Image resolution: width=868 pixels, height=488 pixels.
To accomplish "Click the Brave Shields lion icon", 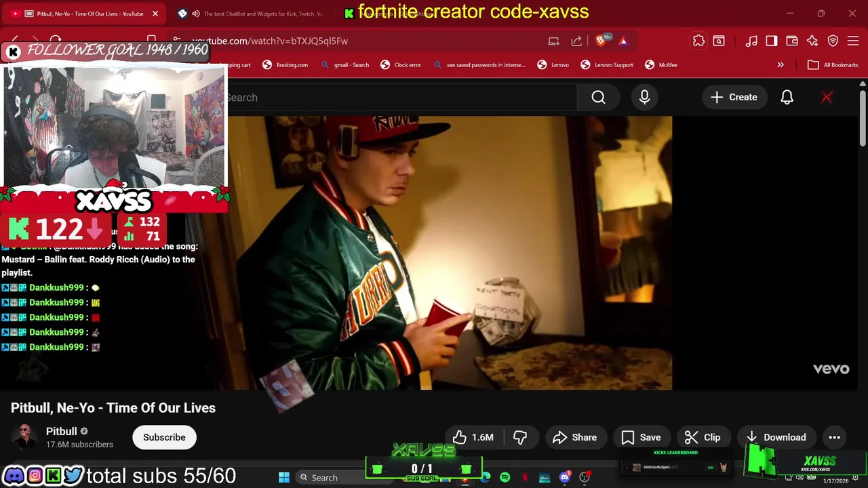I will pos(601,41).
